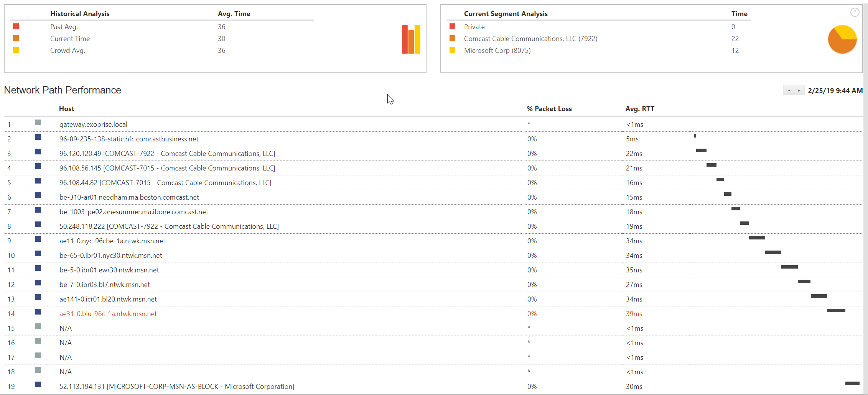
Task: Click status square for 50.248.118.222 hop
Action: pos(38,224)
